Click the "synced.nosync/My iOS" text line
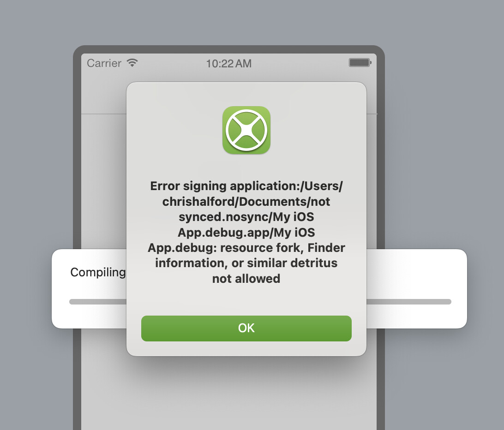The width and height of the screenshot is (504, 430). click(246, 216)
